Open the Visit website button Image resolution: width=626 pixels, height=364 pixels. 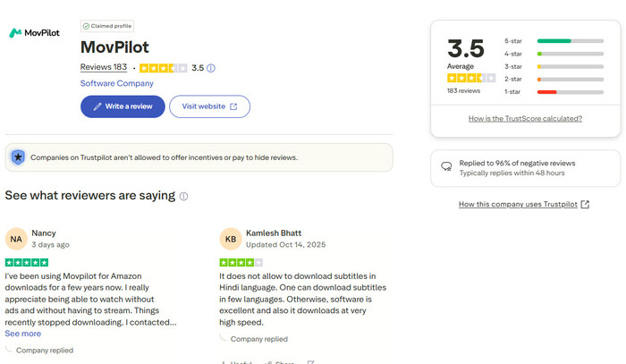(209, 106)
